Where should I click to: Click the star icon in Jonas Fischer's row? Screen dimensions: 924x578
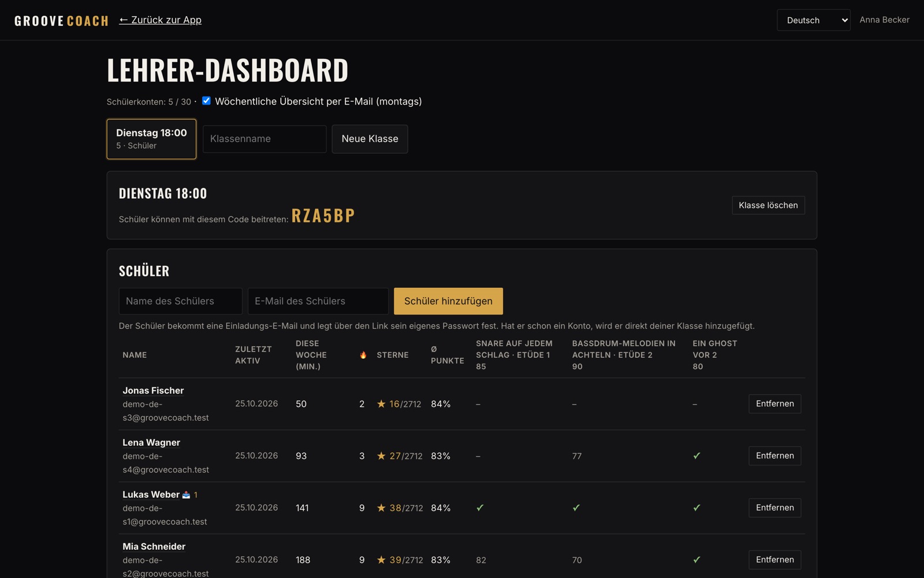pos(381,404)
